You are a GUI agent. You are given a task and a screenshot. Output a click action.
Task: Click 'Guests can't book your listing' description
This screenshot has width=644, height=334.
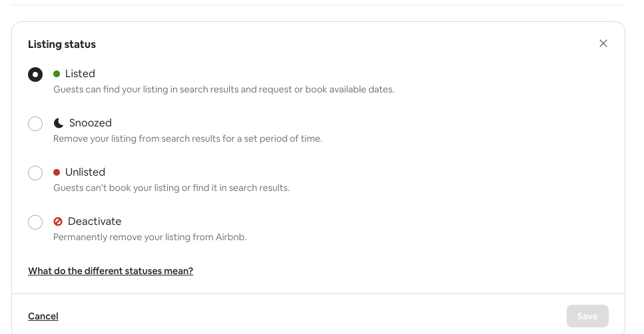pyautogui.click(x=171, y=188)
